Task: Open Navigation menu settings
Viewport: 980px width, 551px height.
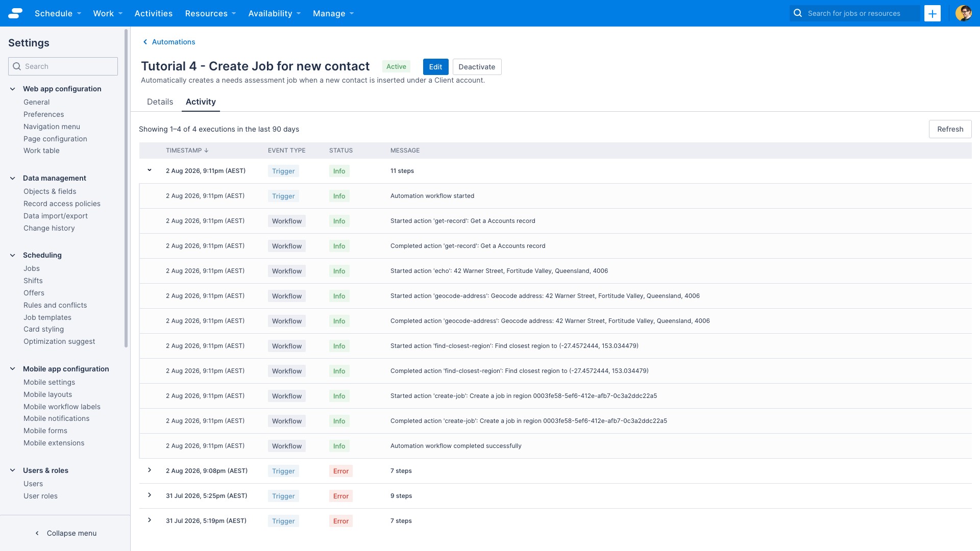Action: (x=52, y=127)
